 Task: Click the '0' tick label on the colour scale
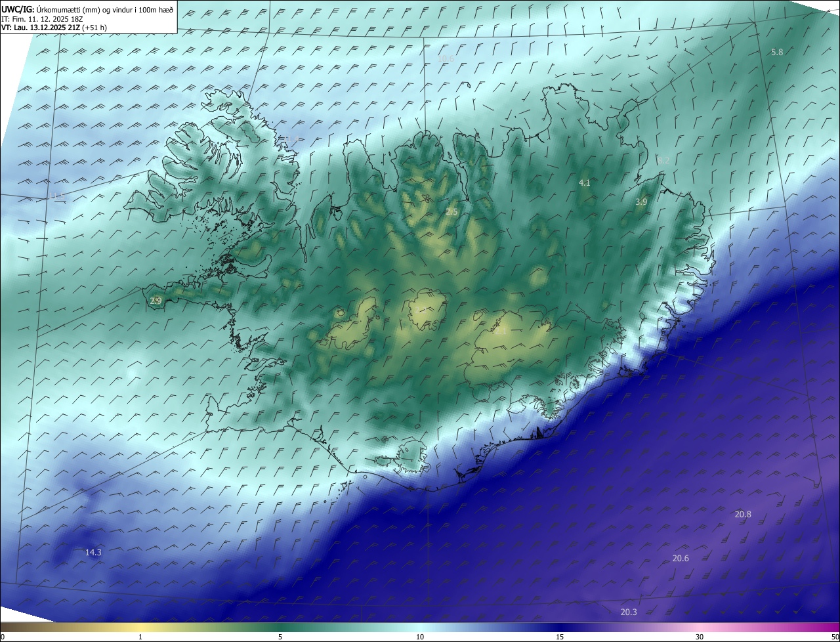[x=3, y=637]
